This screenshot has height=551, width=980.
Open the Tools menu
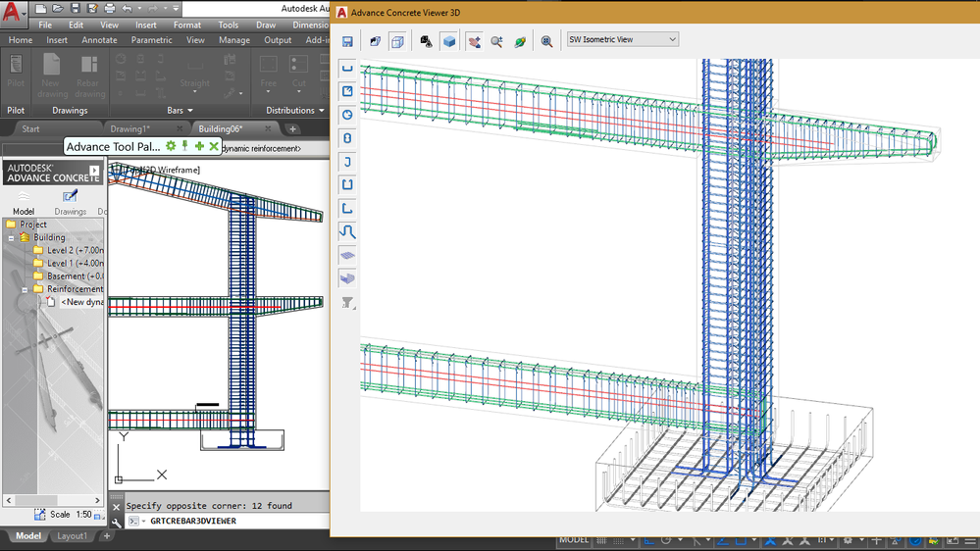(x=229, y=25)
